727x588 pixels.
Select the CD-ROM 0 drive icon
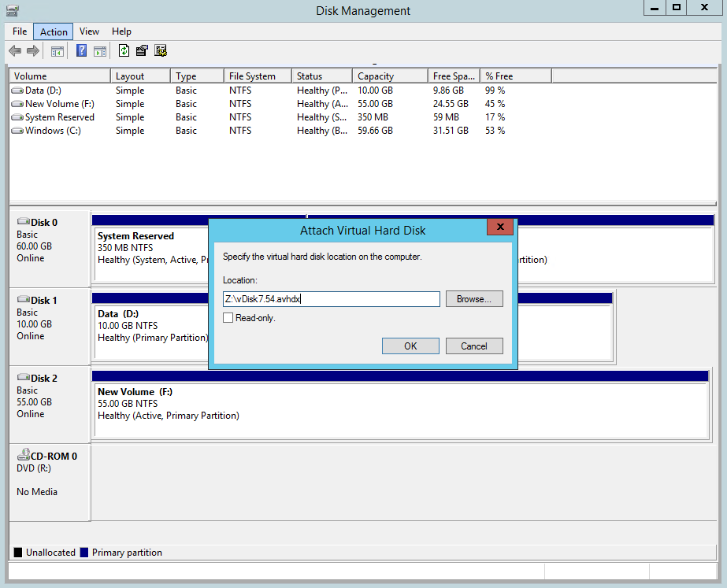click(23, 457)
